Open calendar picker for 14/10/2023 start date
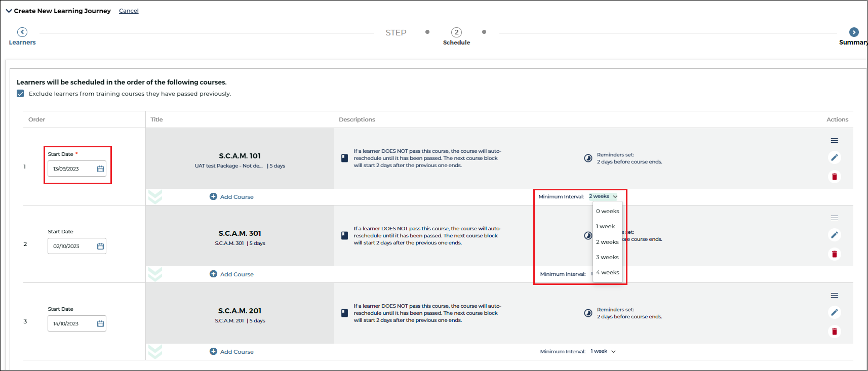Screen dimensions: 868x371 click(x=100, y=324)
